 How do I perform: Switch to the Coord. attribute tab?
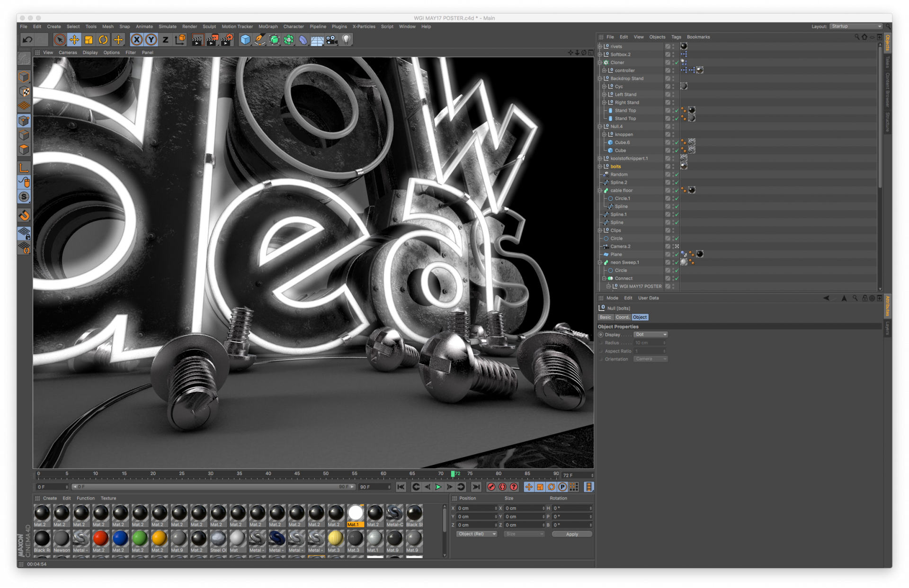(622, 317)
